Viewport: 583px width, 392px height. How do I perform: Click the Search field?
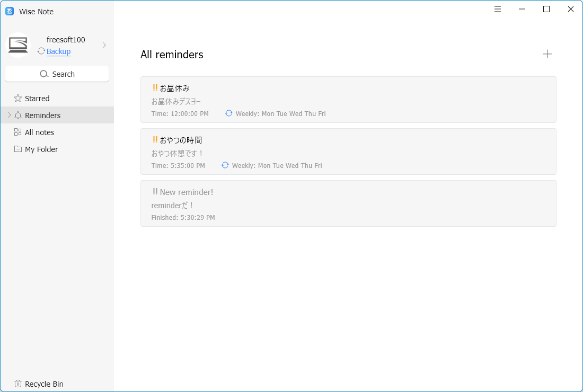point(57,74)
